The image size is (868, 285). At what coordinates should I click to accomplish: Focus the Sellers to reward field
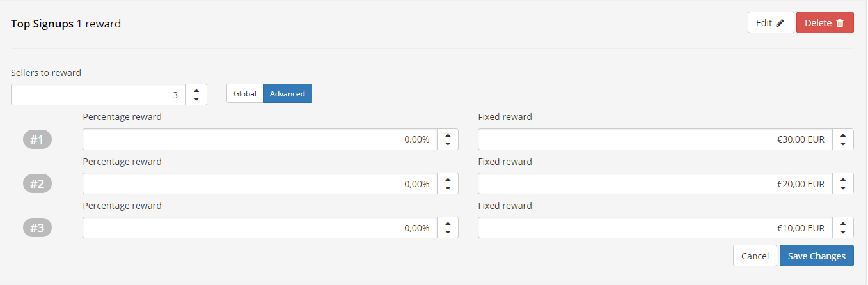click(99, 95)
